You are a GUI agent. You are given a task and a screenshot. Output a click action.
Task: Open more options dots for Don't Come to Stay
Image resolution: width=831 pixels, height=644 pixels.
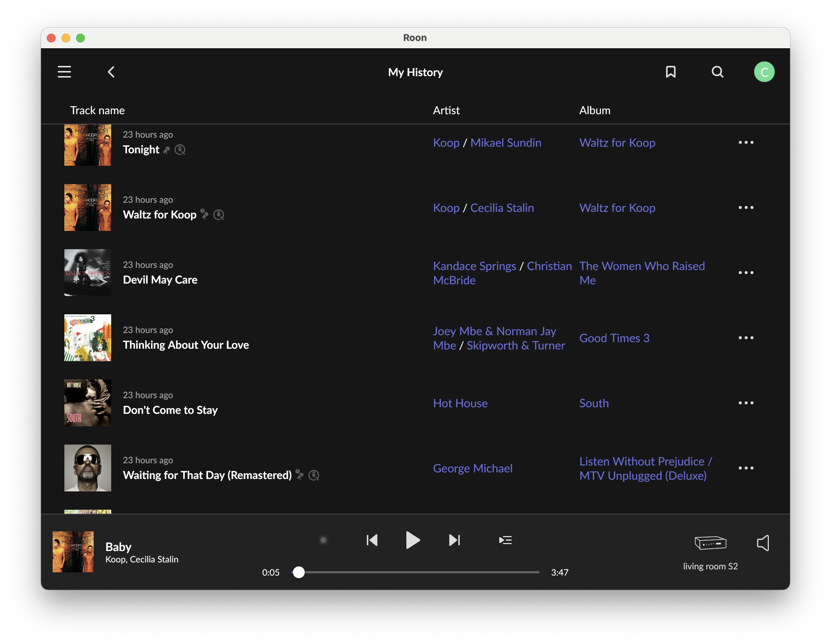(x=746, y=403)
